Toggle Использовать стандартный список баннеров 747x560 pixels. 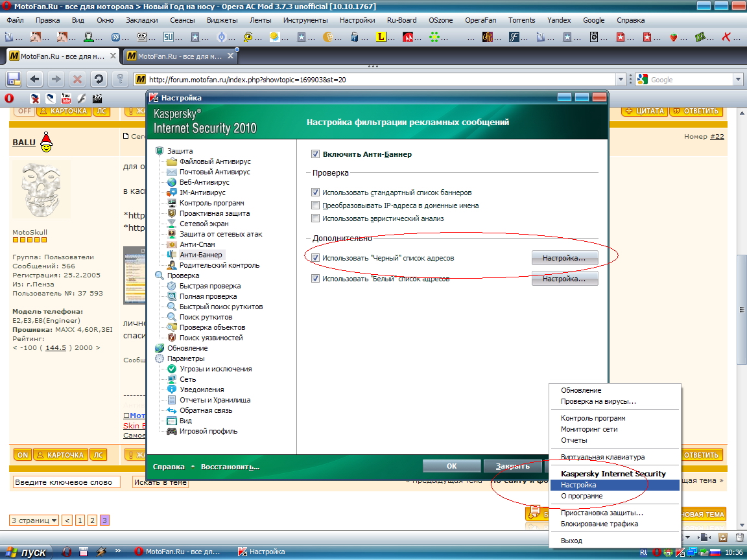pos(315,192)
